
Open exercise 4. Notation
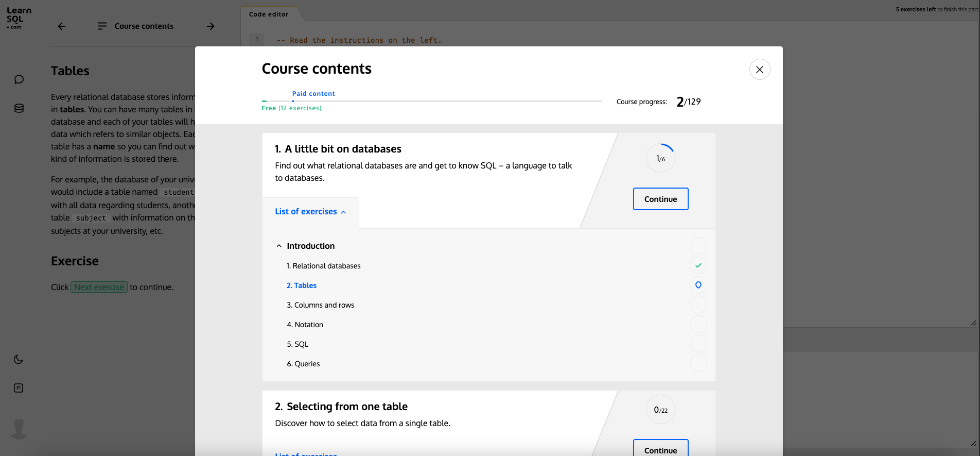coord(305,325)
